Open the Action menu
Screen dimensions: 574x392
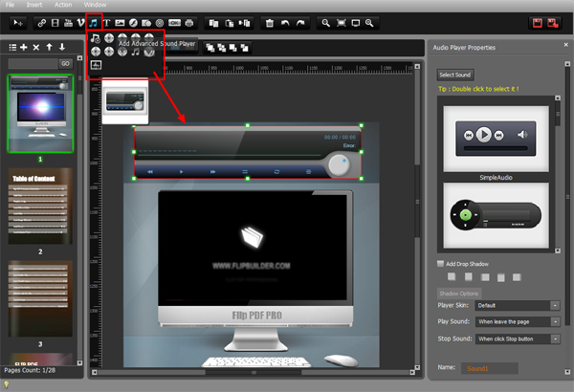(x=63, y=5)
